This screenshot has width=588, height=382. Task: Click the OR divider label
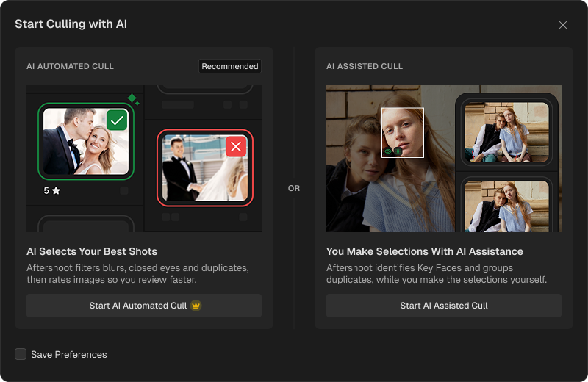coord(294,188)
